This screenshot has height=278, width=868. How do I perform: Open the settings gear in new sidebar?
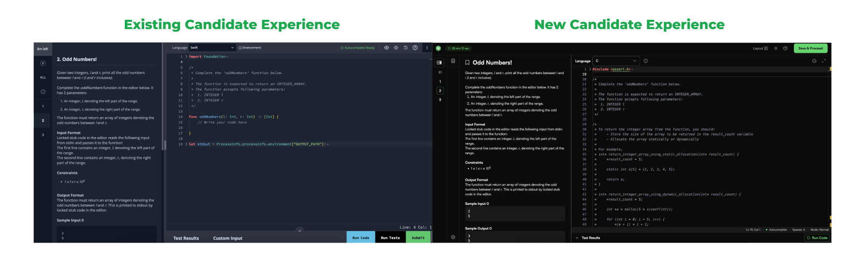[453, 237]
